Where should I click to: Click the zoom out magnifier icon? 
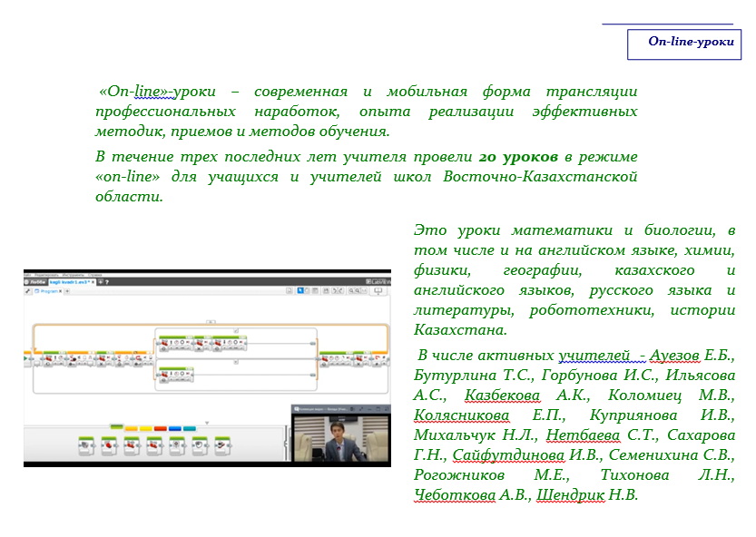pos(349,291)
